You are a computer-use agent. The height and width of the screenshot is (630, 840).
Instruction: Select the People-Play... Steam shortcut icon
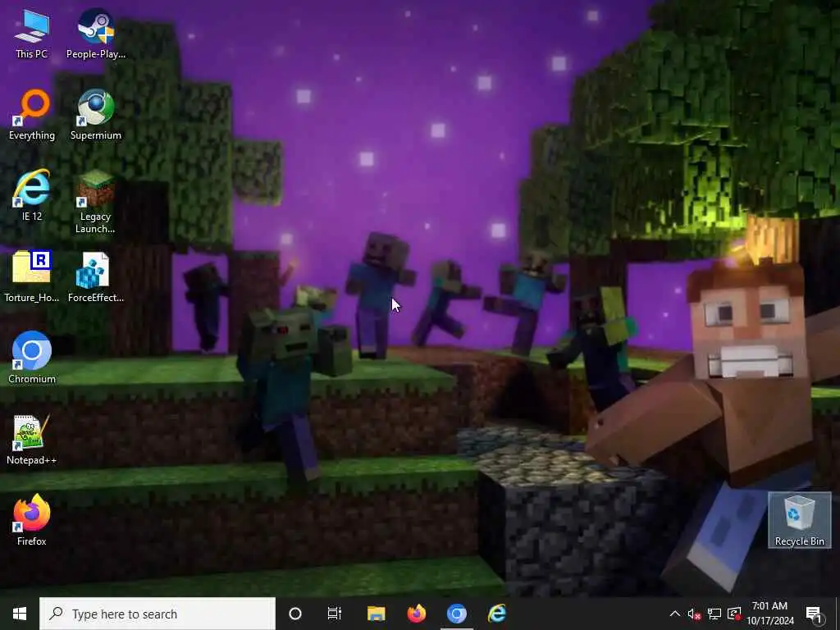pyautogui.click(x=96, y=33)
